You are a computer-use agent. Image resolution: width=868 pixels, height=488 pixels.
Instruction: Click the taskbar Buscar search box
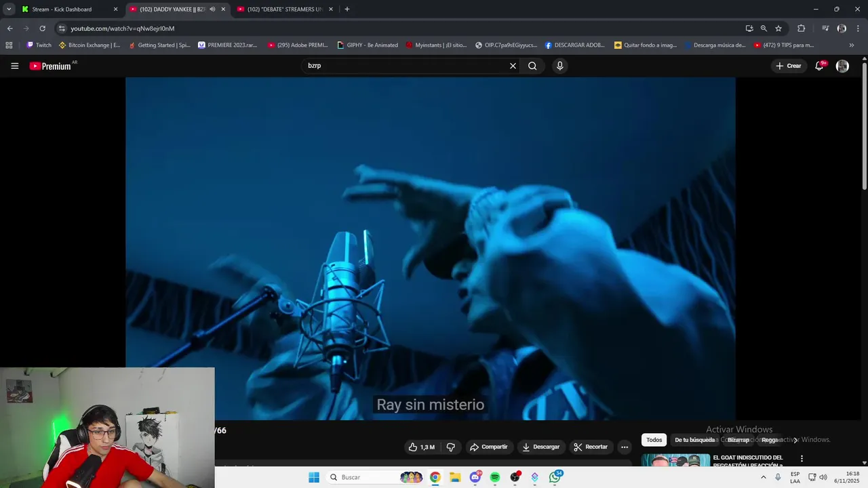pos(375,477)
